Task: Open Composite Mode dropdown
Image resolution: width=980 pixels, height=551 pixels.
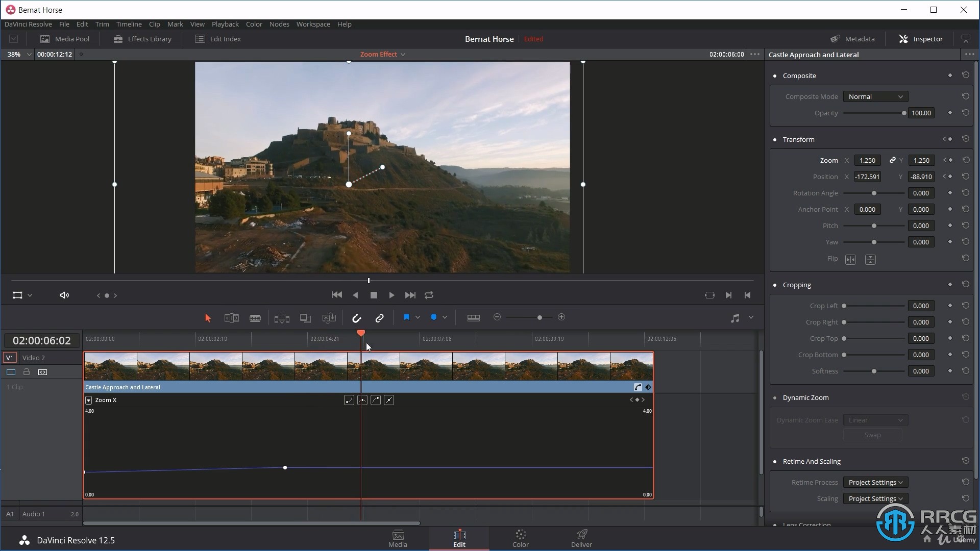Action: pos(874,96)
